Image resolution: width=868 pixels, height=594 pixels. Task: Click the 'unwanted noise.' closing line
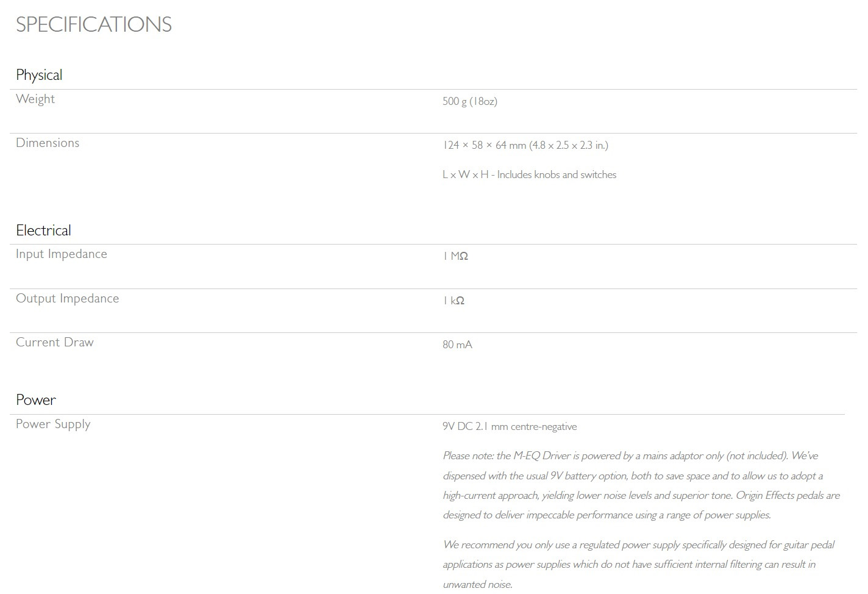coord(477,584)
